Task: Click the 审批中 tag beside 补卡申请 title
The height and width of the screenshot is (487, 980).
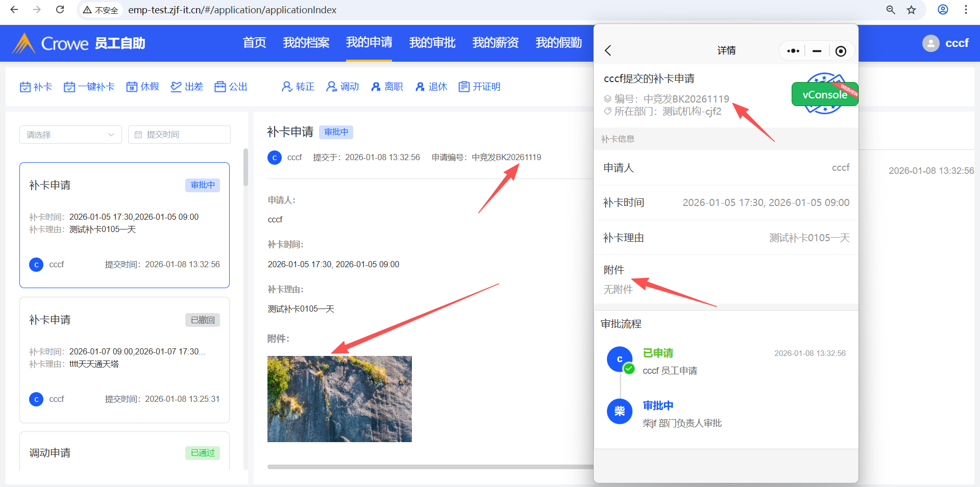Action: 336,132
